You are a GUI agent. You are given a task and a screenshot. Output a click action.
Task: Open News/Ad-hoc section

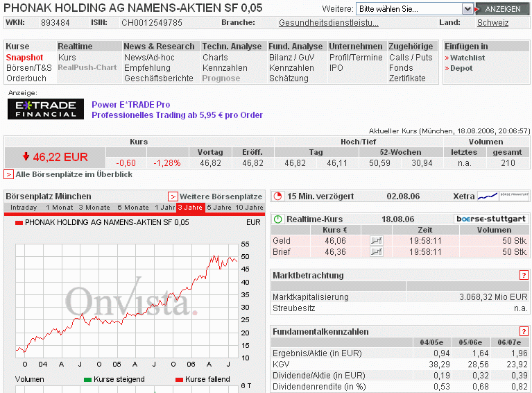click(x=149, y=58)
